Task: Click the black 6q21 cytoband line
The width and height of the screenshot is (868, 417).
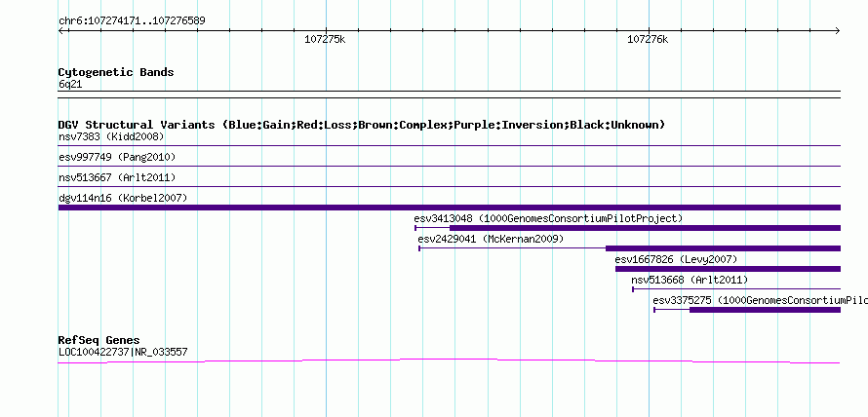Action: 450,95
